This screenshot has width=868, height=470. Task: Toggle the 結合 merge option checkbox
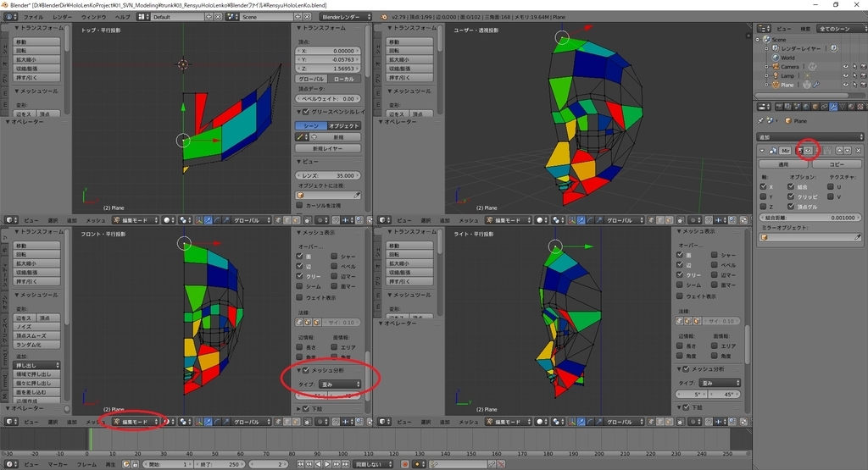pyautogui.click(x=791, y=187)
